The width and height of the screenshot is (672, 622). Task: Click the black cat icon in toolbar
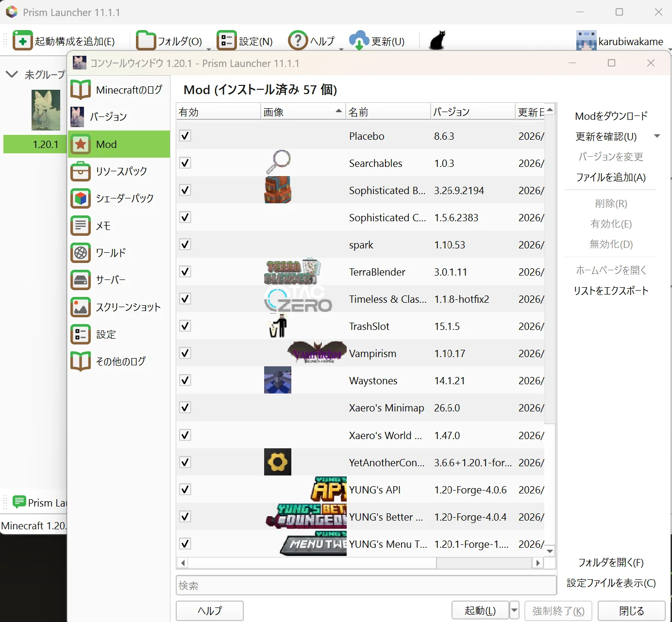[437, 41]
